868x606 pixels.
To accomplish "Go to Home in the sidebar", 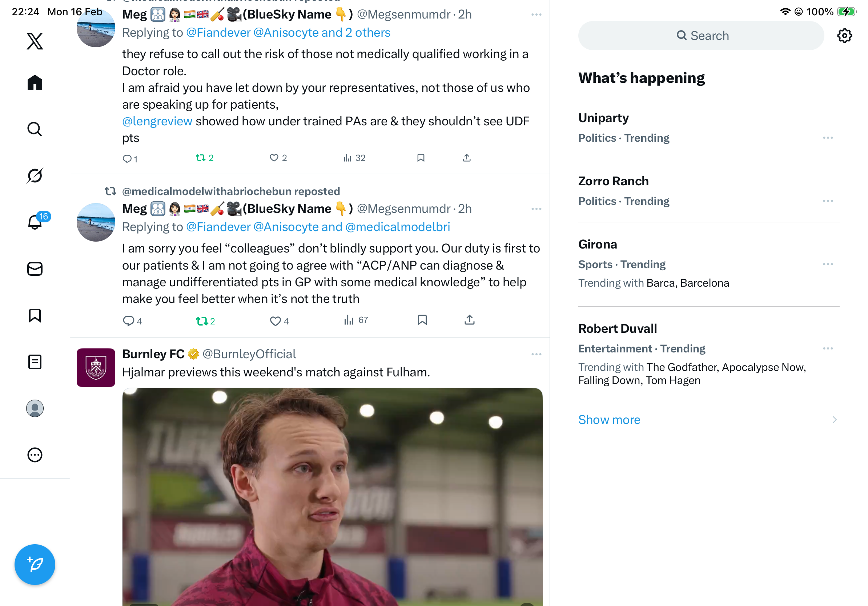I will (x=35, y=83).
